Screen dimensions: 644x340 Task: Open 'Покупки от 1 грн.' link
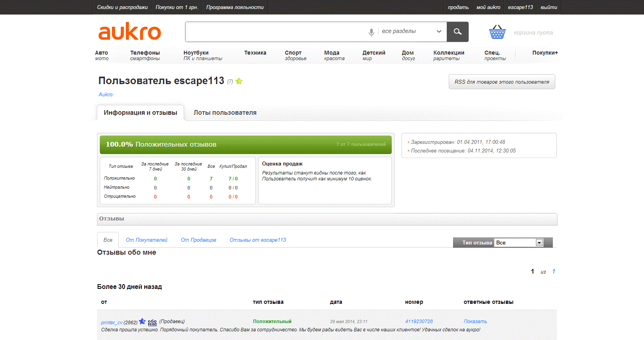[177, 7]
